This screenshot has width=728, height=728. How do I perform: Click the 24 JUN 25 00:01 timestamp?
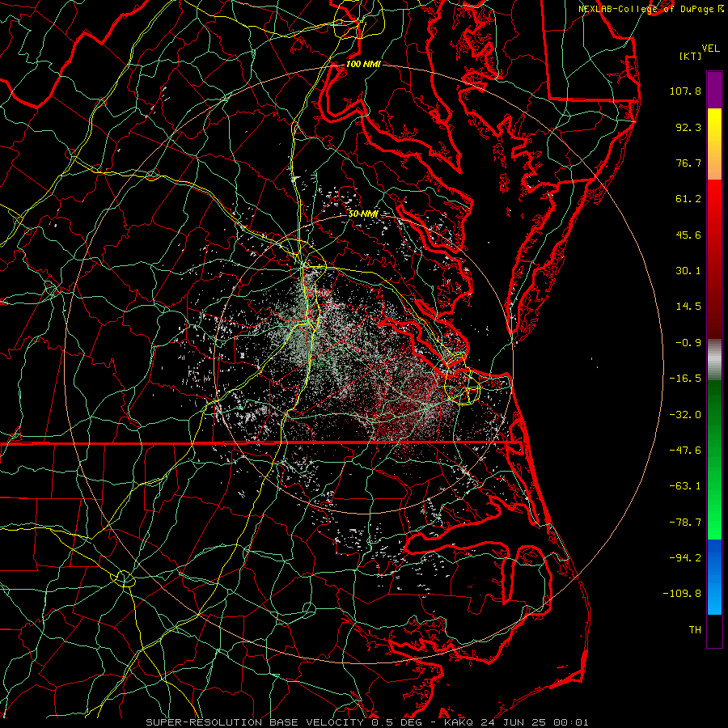tap(534, 722)
